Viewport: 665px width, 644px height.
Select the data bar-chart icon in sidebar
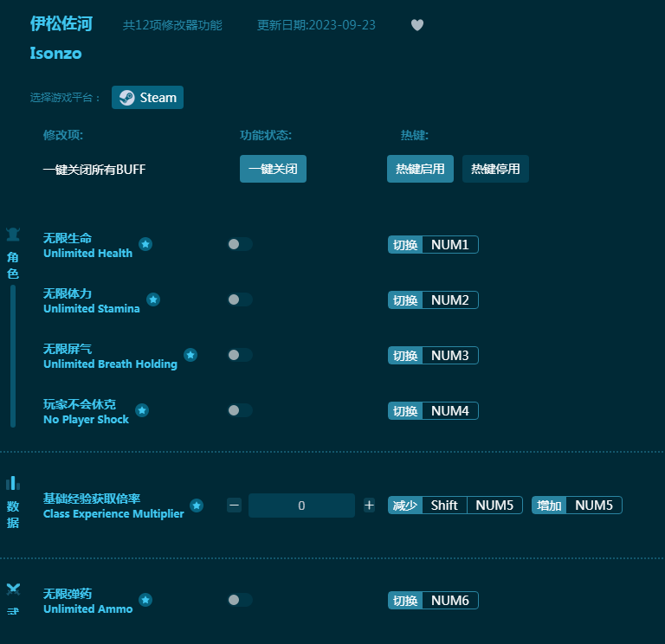[x=13, y=483]
